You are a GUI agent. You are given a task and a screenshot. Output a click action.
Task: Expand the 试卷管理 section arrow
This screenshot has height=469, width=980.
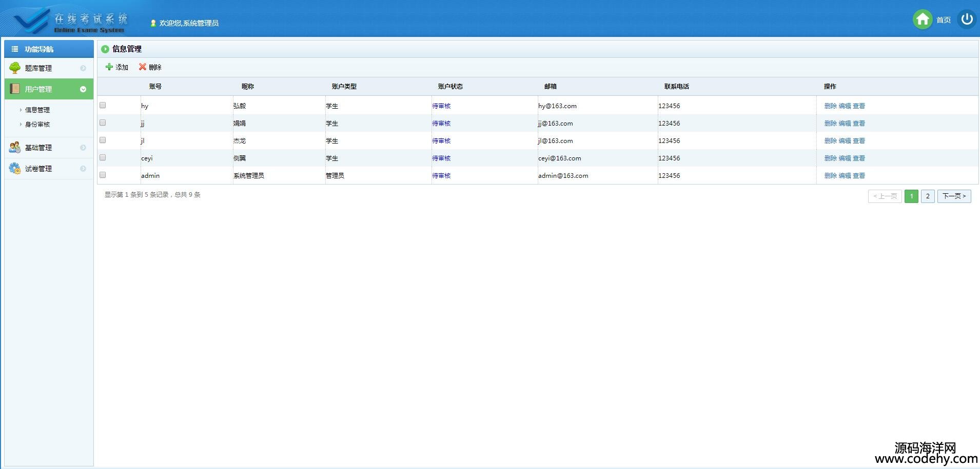[83, 169]
